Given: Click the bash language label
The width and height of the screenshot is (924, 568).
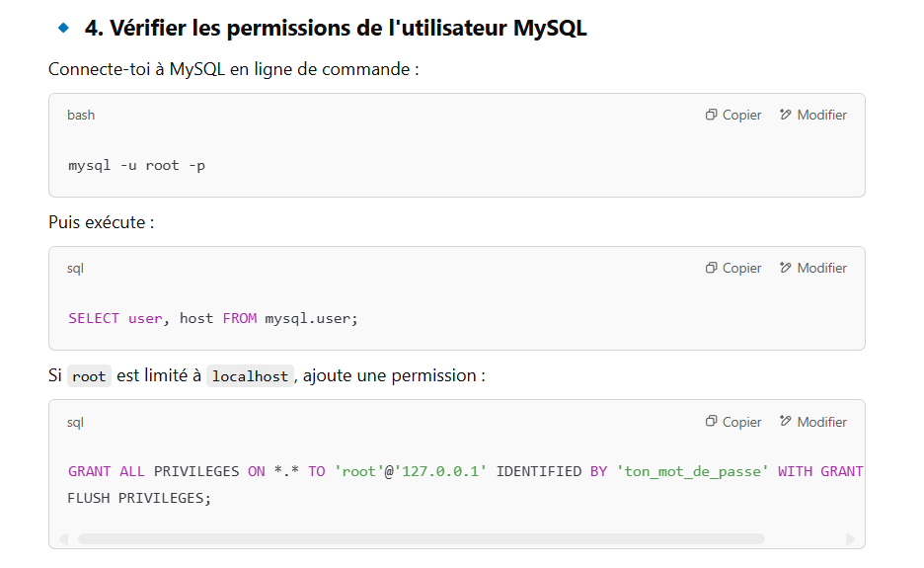Looking at the screenshot, I should (81, 115).
